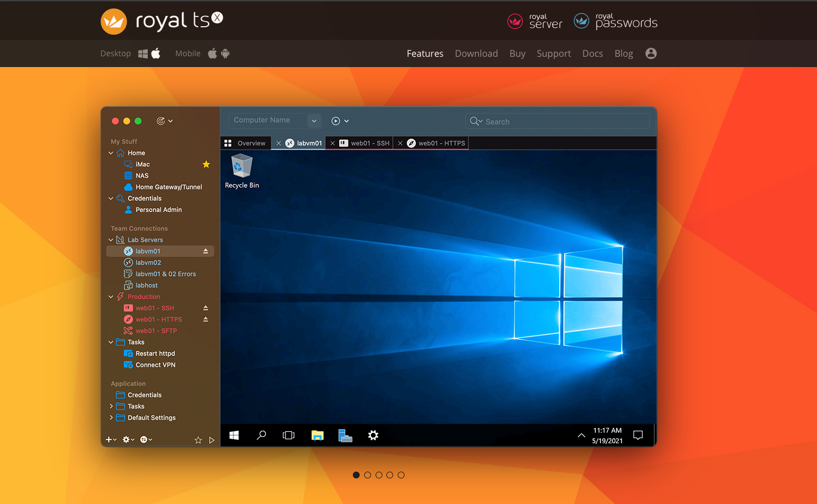Close the web01 - HTTPS tab
The height and width of the screenshot is (504, 817).
coord(400,143)
